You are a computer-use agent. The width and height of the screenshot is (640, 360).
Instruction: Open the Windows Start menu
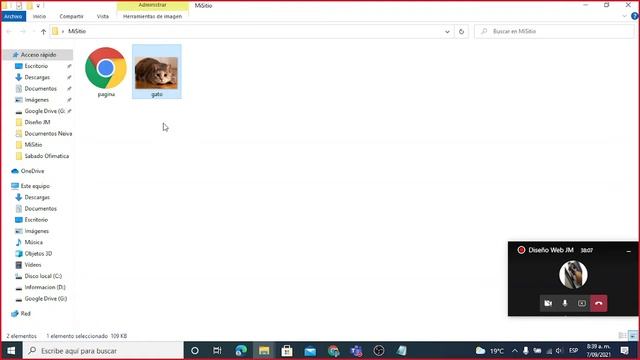(11, 351)
